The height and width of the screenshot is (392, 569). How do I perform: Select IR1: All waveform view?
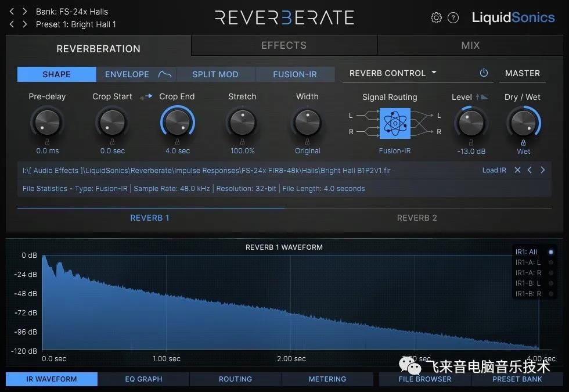(x=534, y=252)
